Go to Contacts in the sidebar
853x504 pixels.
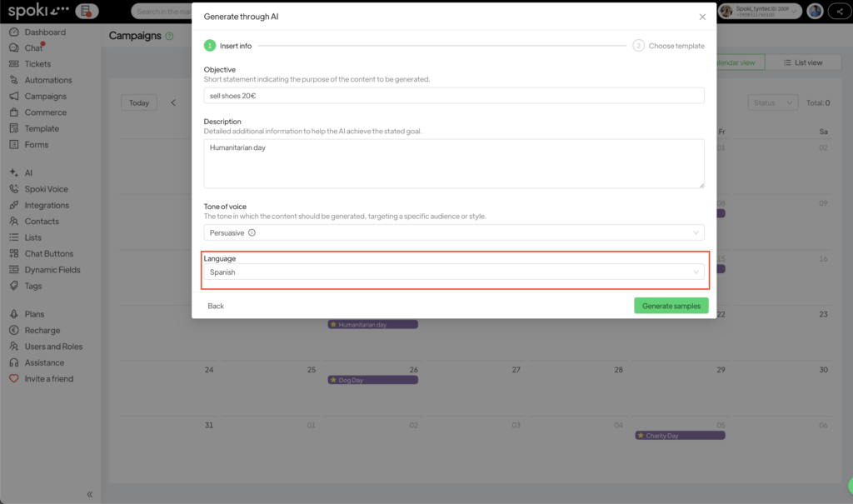point(42,222)
